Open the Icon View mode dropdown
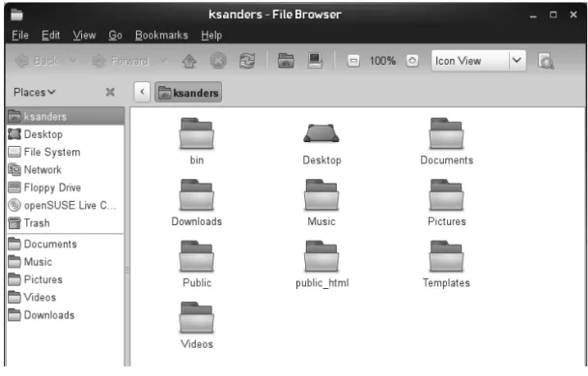 (479, 61)
